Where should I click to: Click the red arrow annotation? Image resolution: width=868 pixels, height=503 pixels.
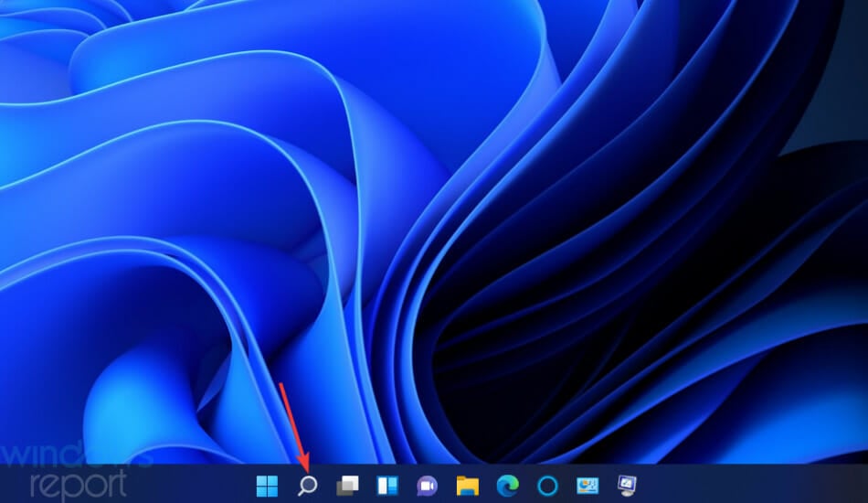click(291, 425)
